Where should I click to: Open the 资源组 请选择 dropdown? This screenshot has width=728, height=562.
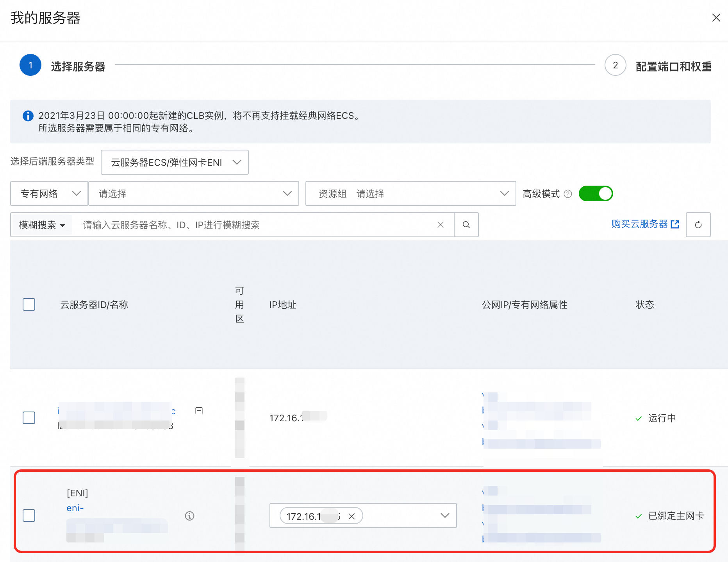pyautogui.click(x=410, y=193)
